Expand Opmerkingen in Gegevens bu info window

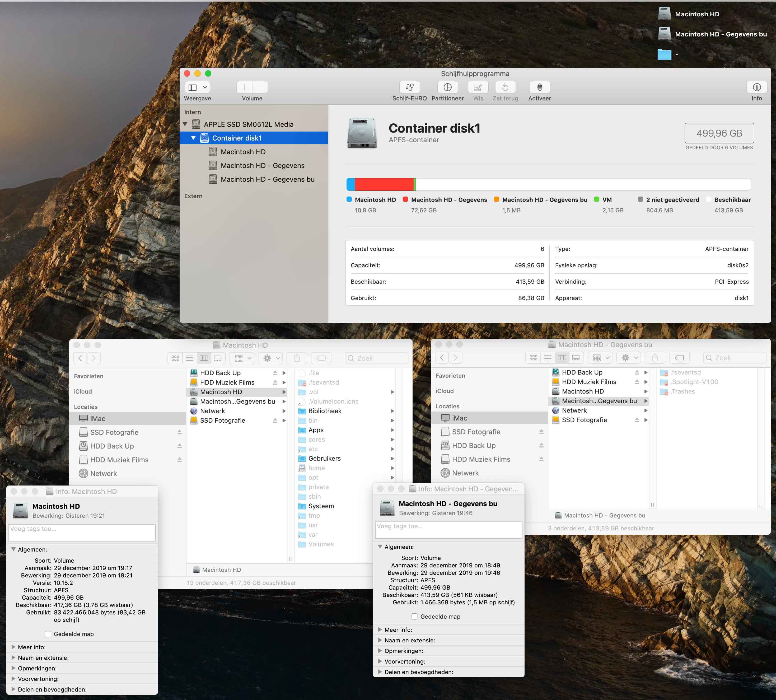(380, 651)
